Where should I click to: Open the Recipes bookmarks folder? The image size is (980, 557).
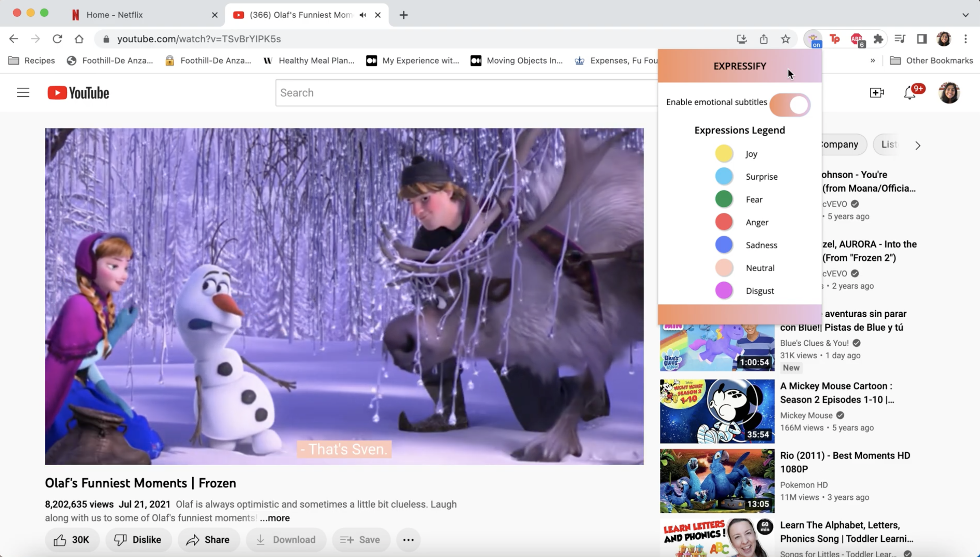coord(32,60)
